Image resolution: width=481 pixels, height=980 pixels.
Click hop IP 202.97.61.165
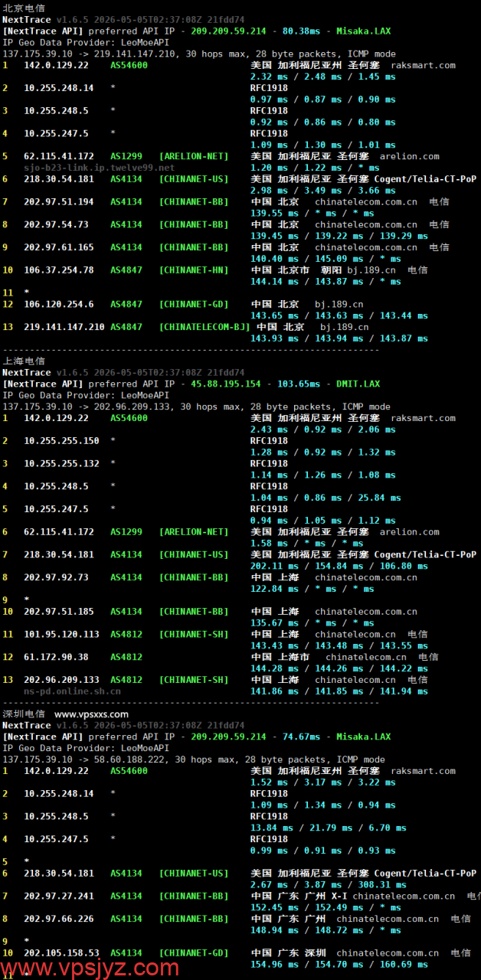[59, 247]
